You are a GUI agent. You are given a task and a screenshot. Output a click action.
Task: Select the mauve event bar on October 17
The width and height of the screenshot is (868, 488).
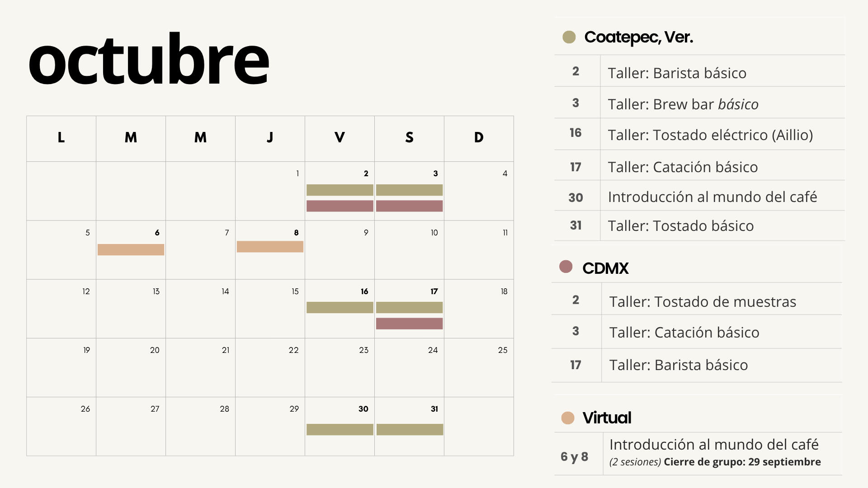coord(409,324)
